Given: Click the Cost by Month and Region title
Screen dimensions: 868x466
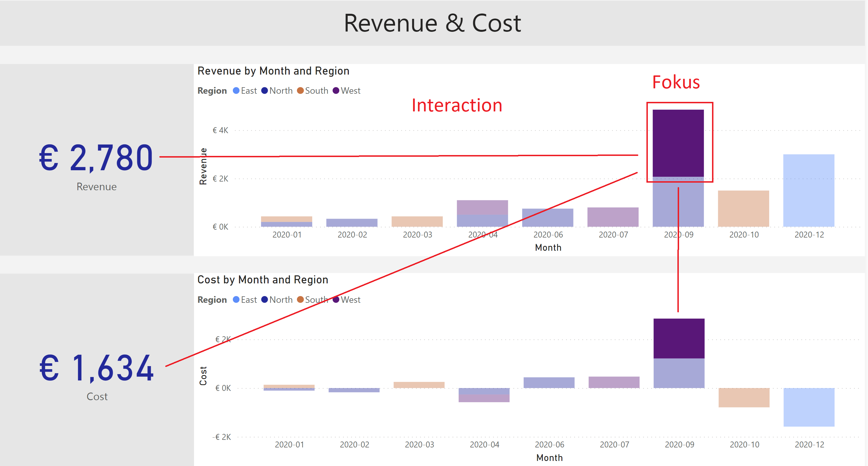Looking at the screenshot, I should click(262, 280).
